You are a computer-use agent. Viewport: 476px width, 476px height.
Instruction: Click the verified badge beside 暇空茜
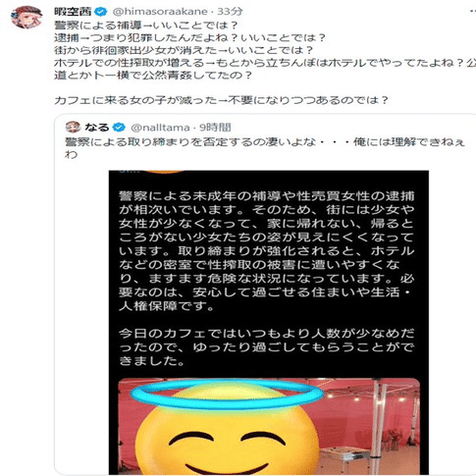[101, 12]
